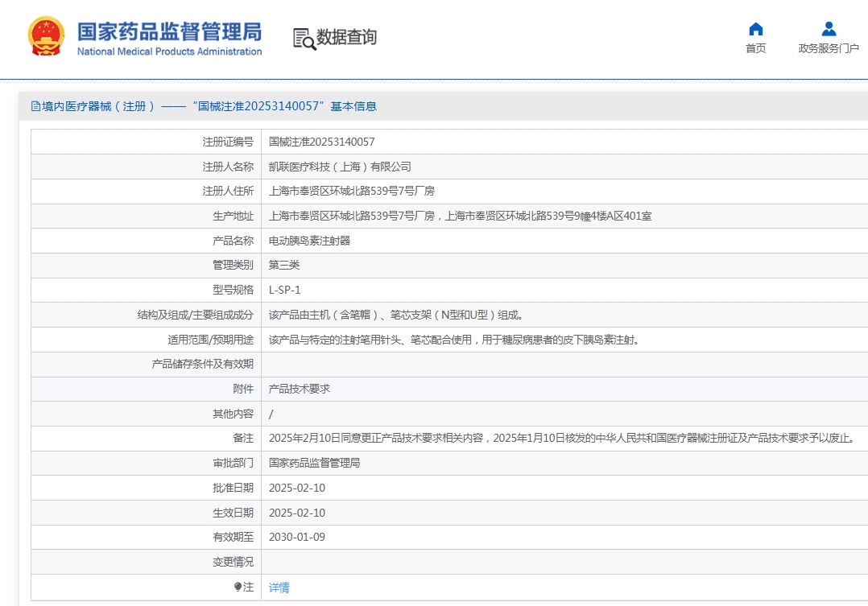Viewport: 868px width, 606px height.
Task: Click 批准日期 value 2025-02-10
Action: 296,489
